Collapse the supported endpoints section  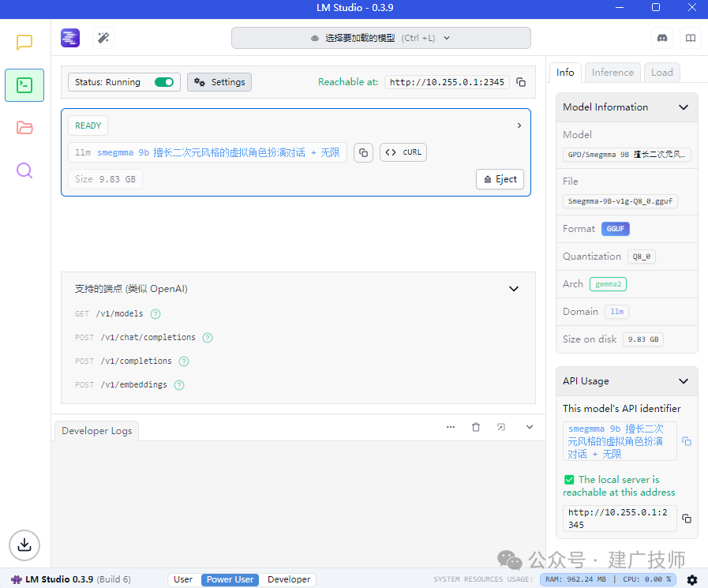point(514,289)
